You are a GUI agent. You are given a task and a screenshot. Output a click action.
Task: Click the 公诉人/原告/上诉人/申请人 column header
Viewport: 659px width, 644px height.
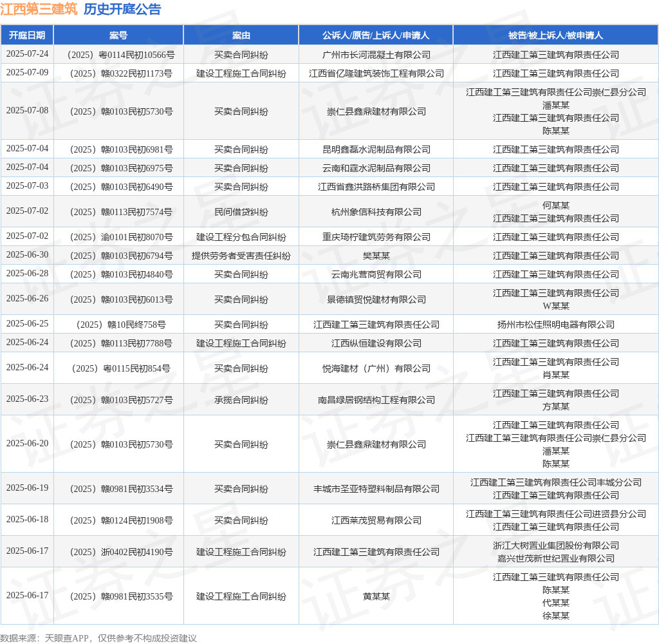[x=376, y=35]
